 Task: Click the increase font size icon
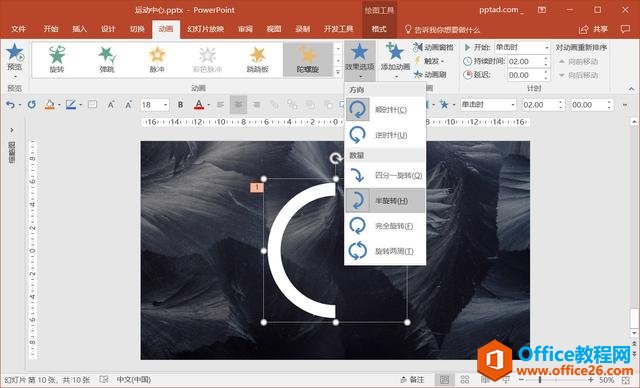coord(111,105)
